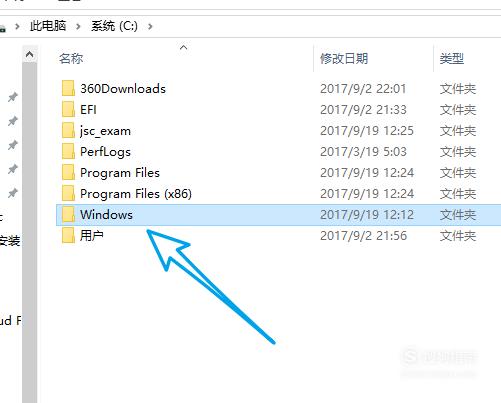Viewport: 501px width, 403px height.
Task: Click the Program Files (x86) folder icon
Action: 68,194
